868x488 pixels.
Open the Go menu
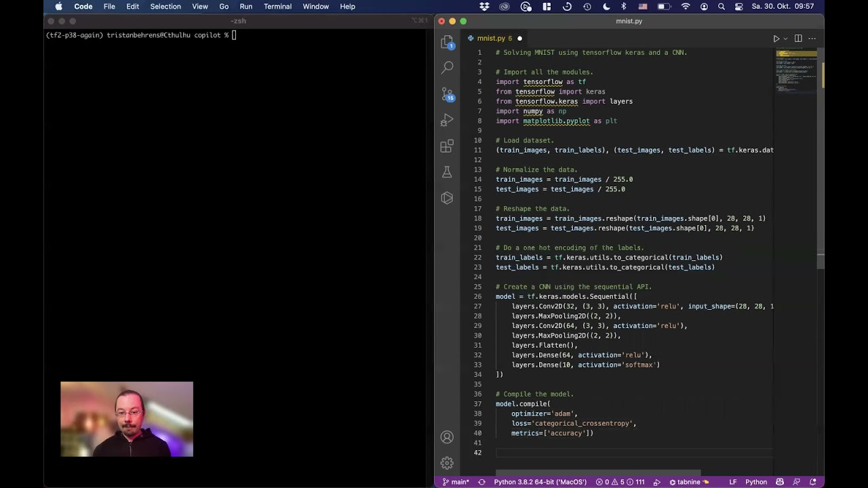tap(224, 6)
